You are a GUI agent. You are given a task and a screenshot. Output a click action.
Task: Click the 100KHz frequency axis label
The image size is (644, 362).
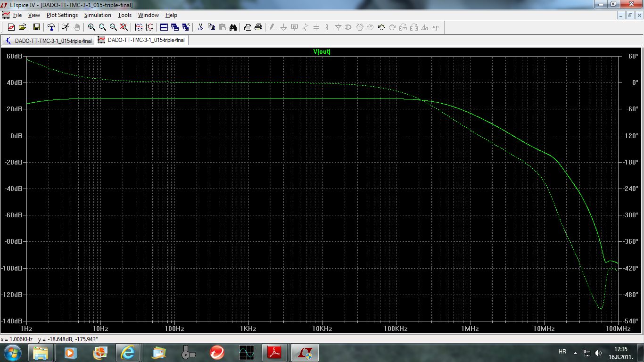coord(396,328)
